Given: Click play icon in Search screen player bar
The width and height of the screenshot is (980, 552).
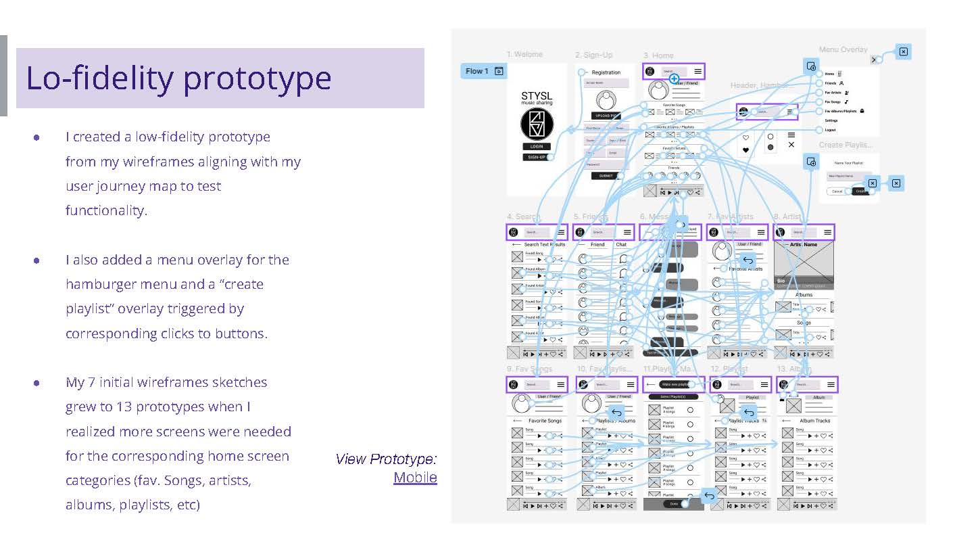Looking at the screenshot, I should [533, 354].
